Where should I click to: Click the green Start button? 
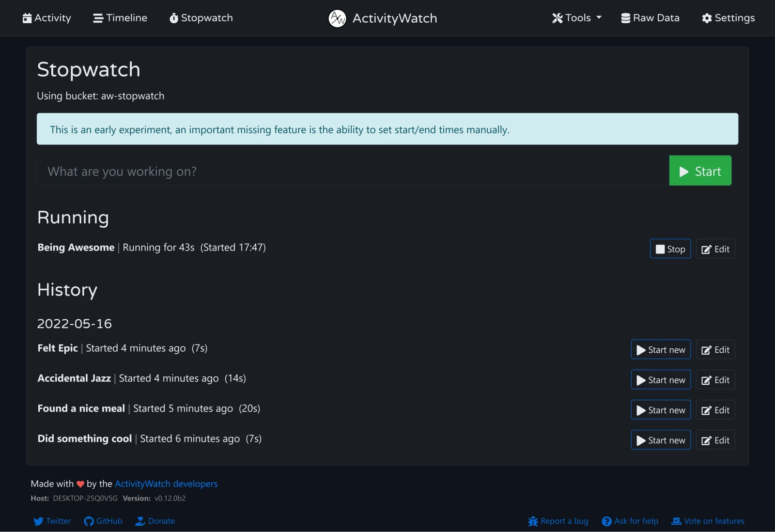point(700,171)
